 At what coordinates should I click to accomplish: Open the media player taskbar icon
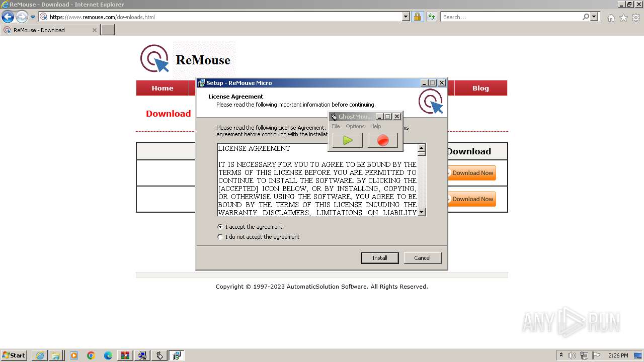tap(74, 355)
